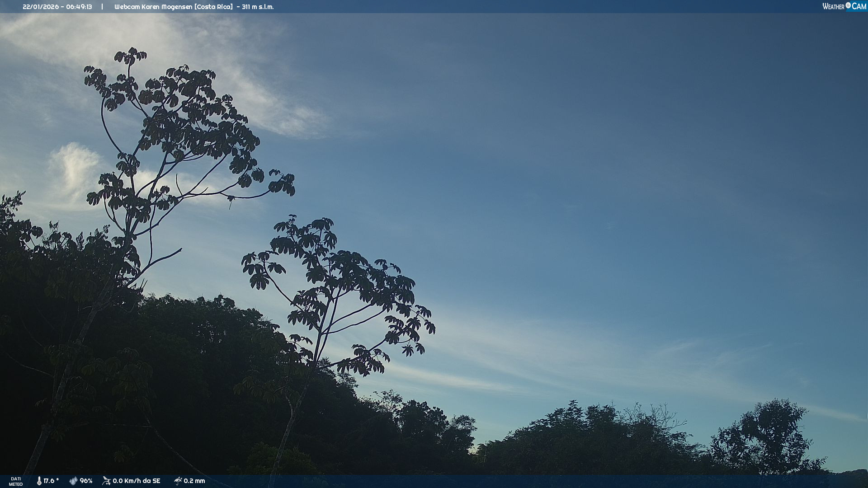The height and width of the screenshot is (488, 868).
Task: Select the DATI METEO label
Action: click(16, 481)
